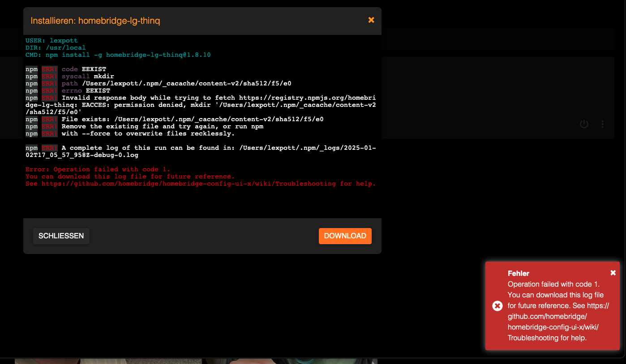Click the red 'Operation failed with code 1' line

point(98,169)
